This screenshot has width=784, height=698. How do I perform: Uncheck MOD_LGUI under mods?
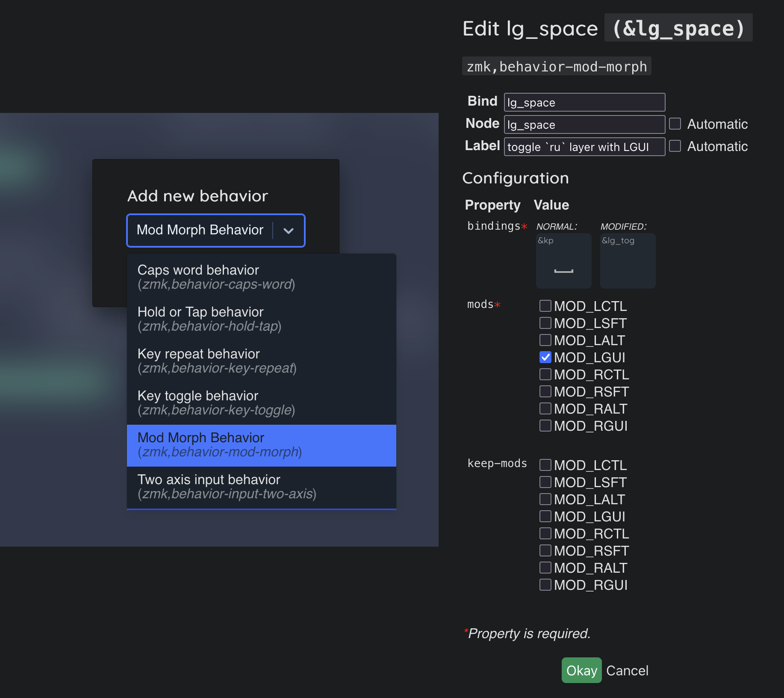point(545,357)
